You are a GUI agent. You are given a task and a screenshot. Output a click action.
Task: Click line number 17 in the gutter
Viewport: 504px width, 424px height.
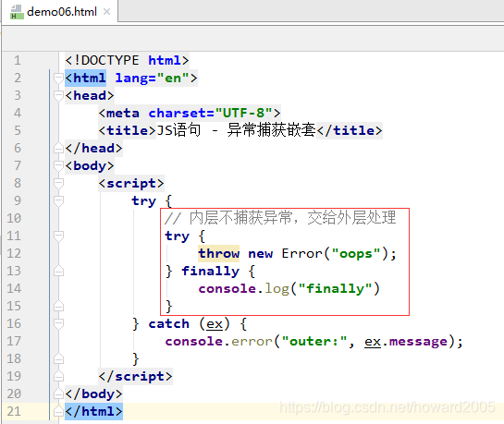click(14, 341)
